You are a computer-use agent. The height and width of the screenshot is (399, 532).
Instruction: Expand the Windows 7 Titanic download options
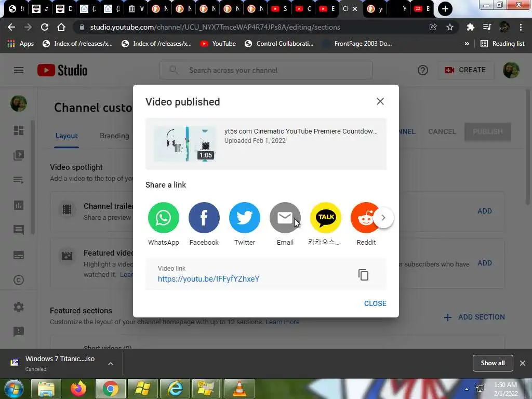tap(111, 364)
